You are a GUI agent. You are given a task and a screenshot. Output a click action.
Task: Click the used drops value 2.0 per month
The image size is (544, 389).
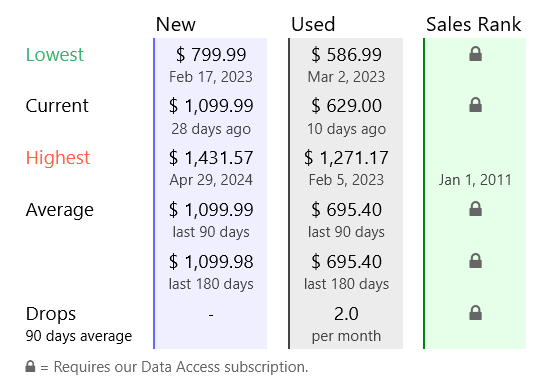(346, 323)
